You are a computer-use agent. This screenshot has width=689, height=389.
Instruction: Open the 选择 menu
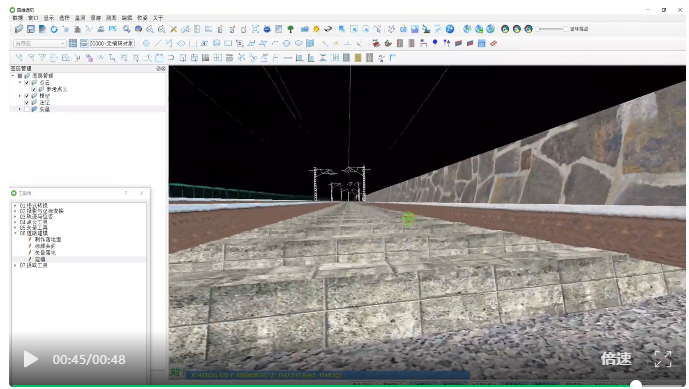click(x=65, y=18)
